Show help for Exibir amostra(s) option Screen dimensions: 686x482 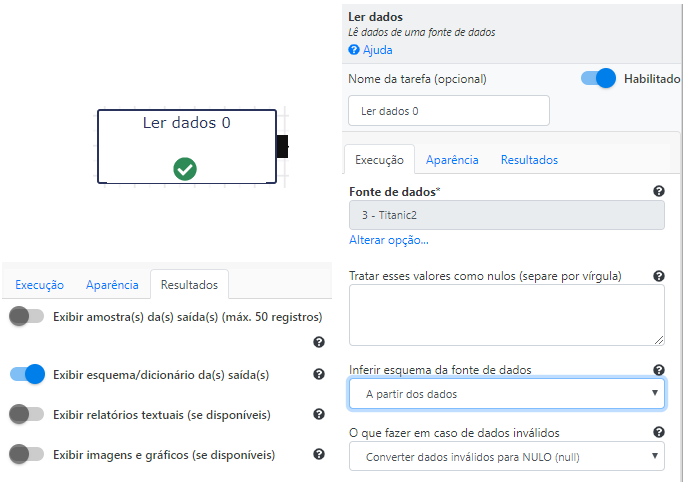click(319, 342)
